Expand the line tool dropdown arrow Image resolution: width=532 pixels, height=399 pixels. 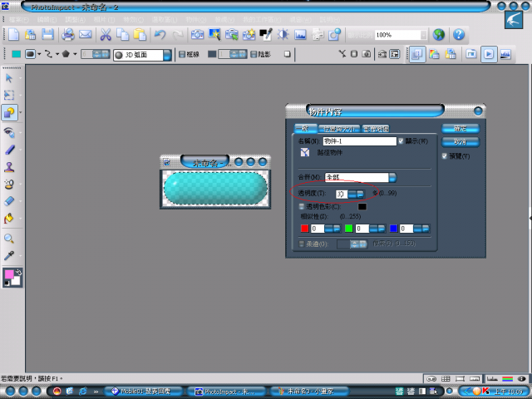(x=57, y=54)
